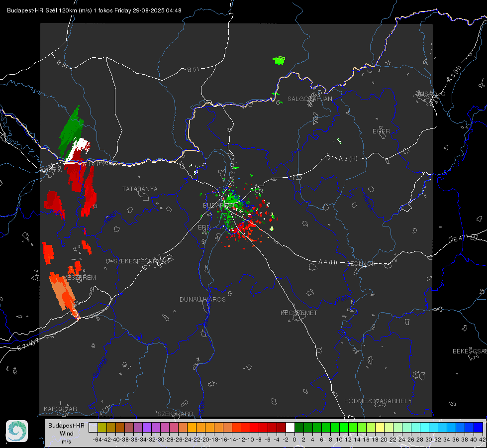Click the SALGÓTARJÁN city label
487x448 pixels.
309,99
